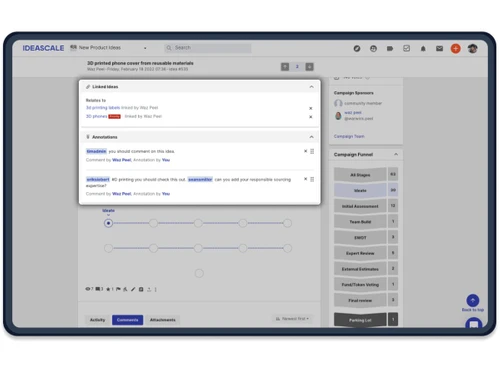
Task: Click the eriksiebert mention tag
Action: [98, 179]
